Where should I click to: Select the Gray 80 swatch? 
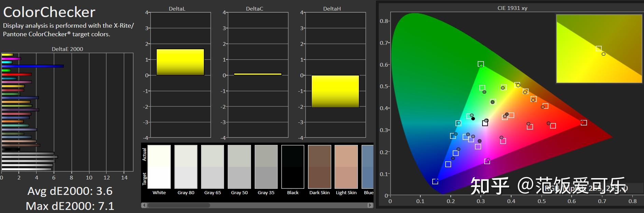click(x=186, y=167)
